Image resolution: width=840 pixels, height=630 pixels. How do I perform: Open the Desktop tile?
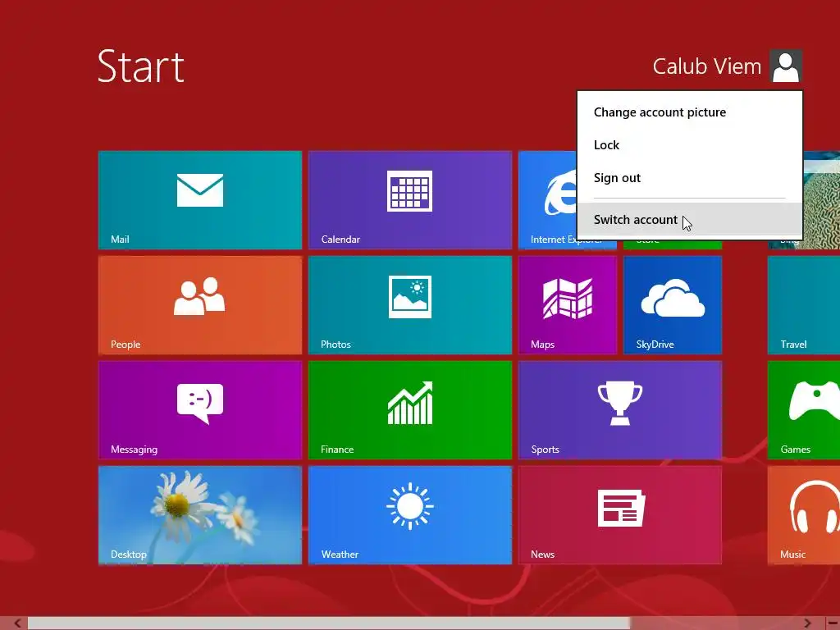[x=200, y=515]
